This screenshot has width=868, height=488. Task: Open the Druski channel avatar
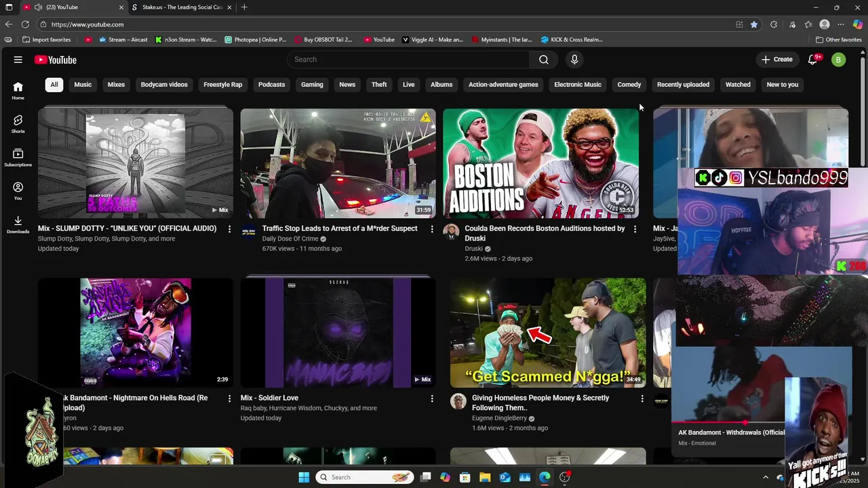[451, 232]
